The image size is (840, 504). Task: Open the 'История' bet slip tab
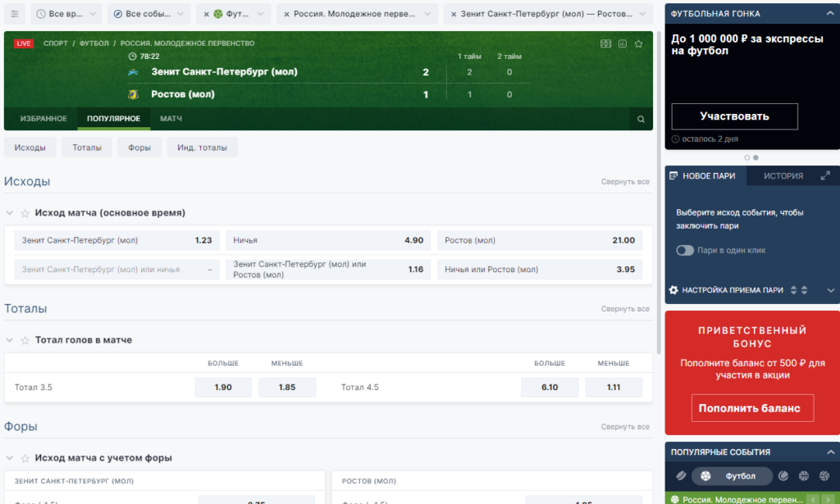pos(783,175)
